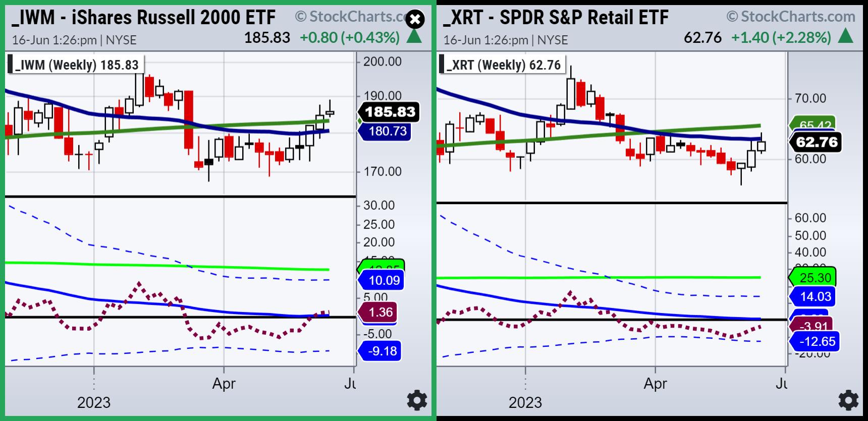Click the 25.00 level on IWM indicator axis
868x421 pixels.
pyautogui.click(x=379, y=224)
